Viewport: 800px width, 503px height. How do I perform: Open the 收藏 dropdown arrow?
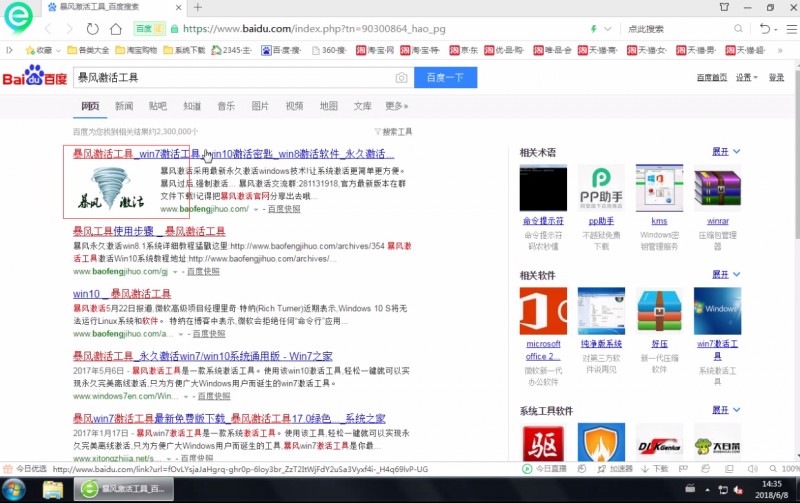[58, 51]
